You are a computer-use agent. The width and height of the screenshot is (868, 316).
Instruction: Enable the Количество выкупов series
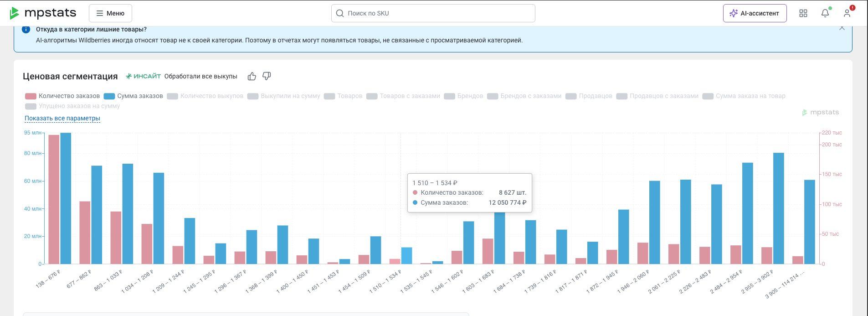pos(205,96)
